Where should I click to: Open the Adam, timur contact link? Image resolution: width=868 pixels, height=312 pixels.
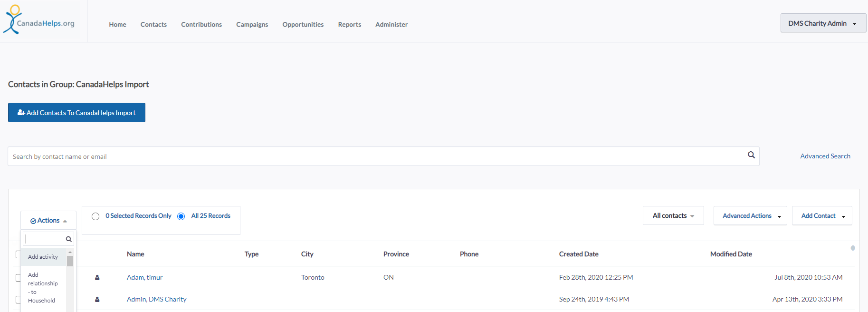(144, 277)
